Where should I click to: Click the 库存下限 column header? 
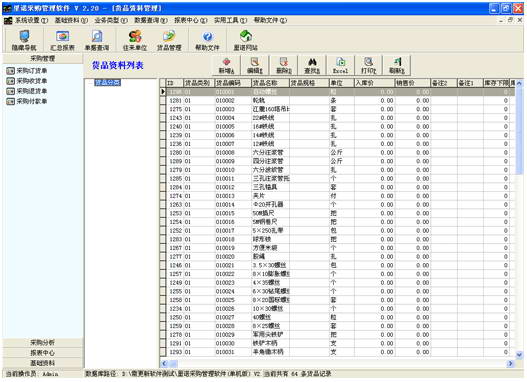(496, 83)
